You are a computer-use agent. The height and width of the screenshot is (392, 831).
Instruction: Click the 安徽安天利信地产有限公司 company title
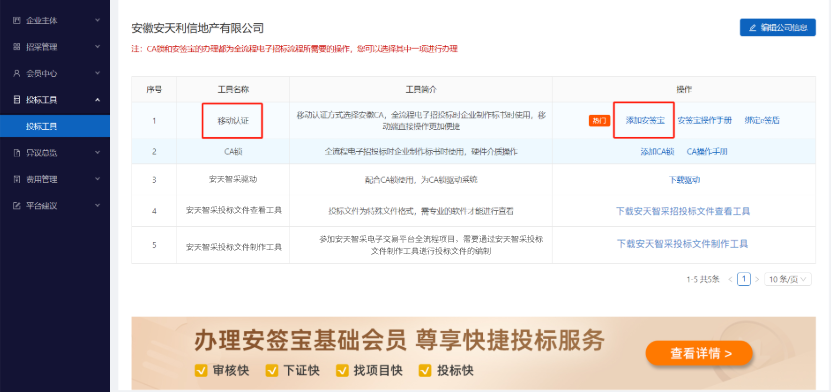click(198, 28)
